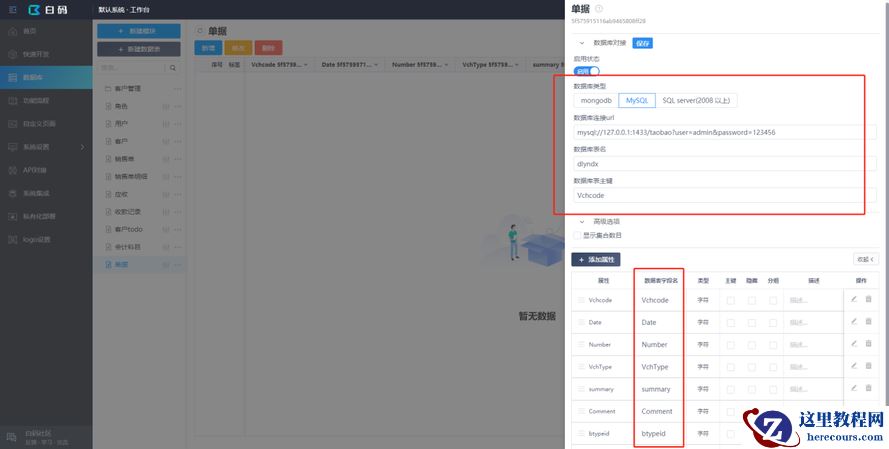This screenshot has height=449, width=889.
Task: Check the 分组 box for Date row
Action: (x=773, y=322)
